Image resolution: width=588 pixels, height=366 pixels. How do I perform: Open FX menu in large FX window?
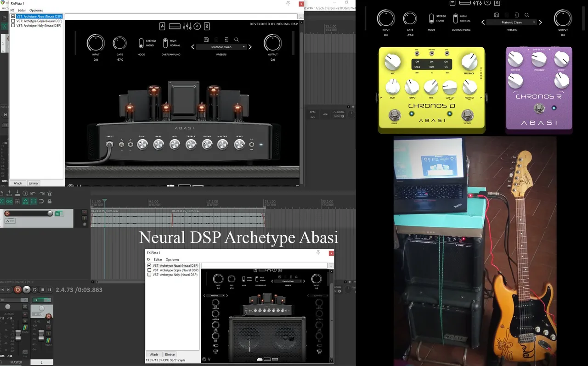(12, 10)
